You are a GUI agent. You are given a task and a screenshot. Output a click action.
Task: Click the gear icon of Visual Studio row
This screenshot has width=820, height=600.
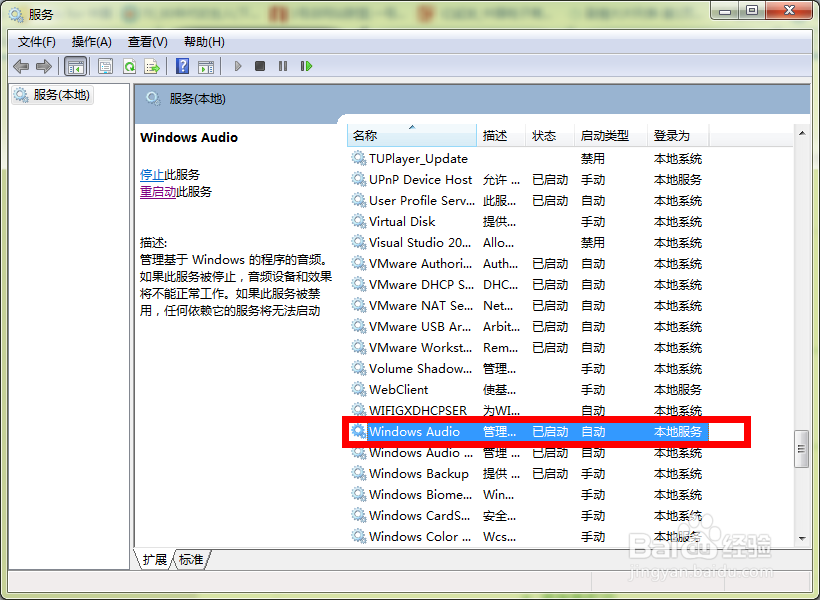coord(359,242)
